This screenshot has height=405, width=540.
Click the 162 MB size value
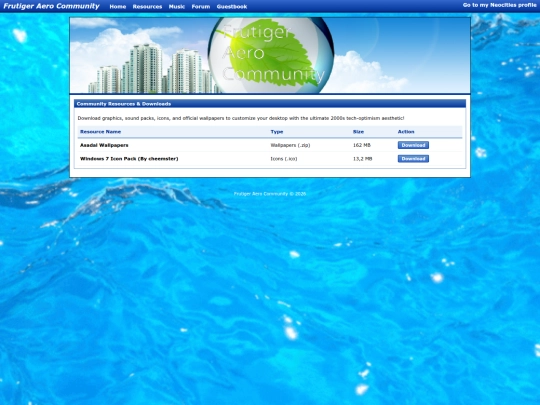362,145
